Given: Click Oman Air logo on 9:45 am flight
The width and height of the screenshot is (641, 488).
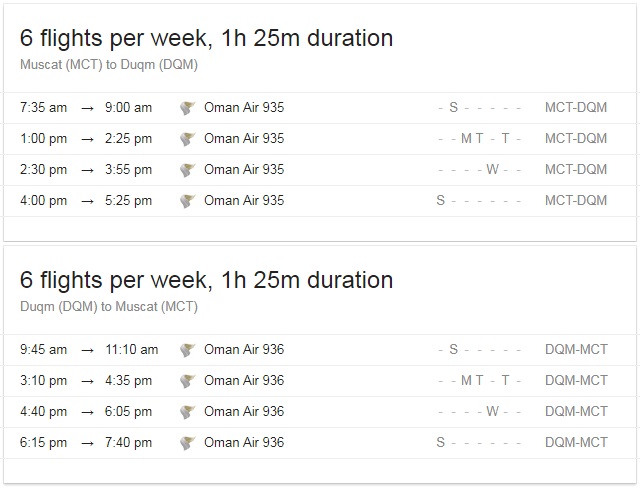Looking at the screenshot, I should tap(188, 350).
